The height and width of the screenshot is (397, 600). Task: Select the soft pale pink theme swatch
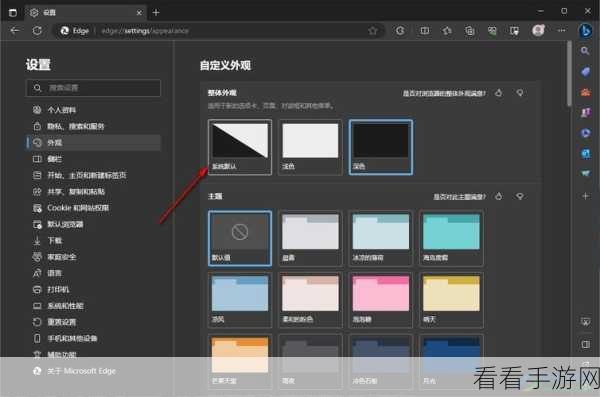(310, 300)
